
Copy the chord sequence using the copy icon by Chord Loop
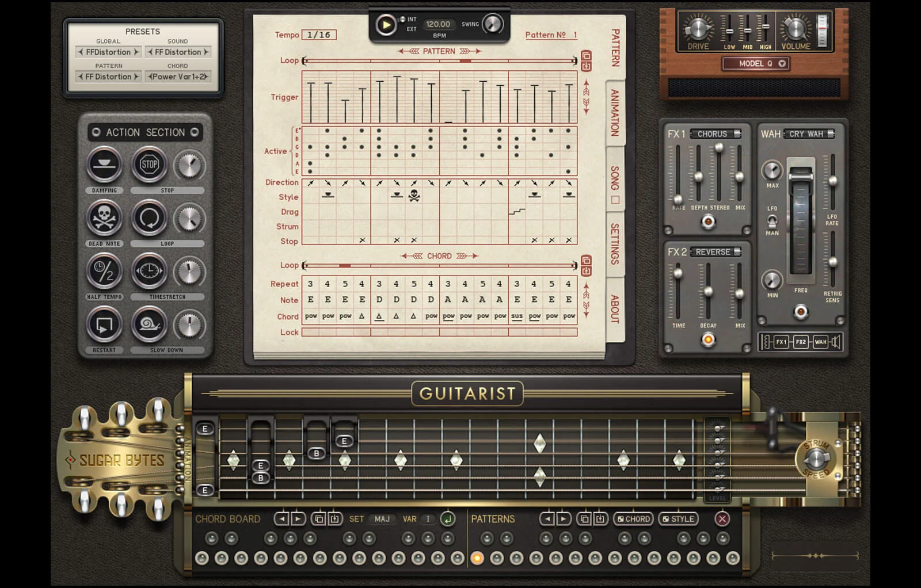click(x=586, y=261)
